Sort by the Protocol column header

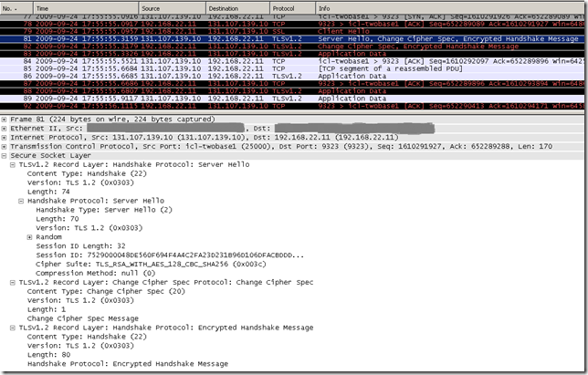tap(292, 8)
